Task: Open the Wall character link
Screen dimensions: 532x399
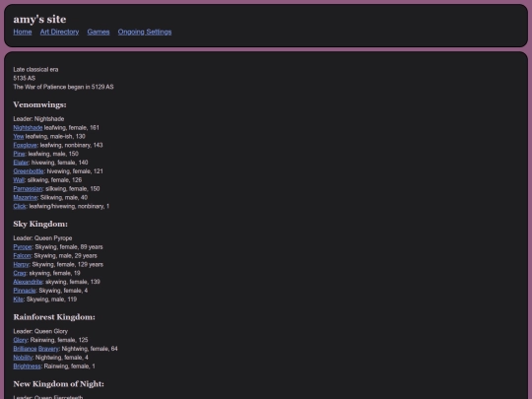Action: click(19, 180)
